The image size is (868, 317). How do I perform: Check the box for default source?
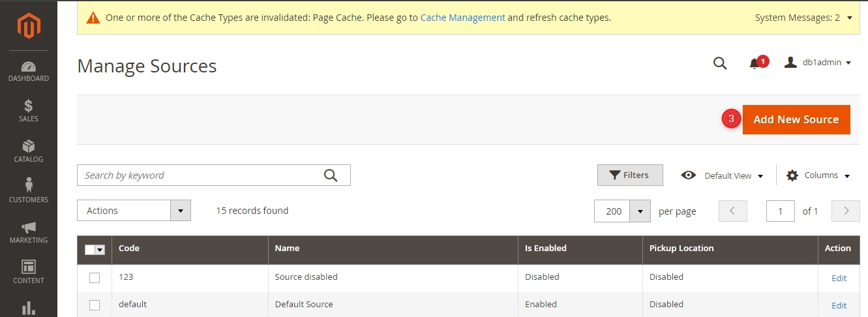click(x=95, y=305)
